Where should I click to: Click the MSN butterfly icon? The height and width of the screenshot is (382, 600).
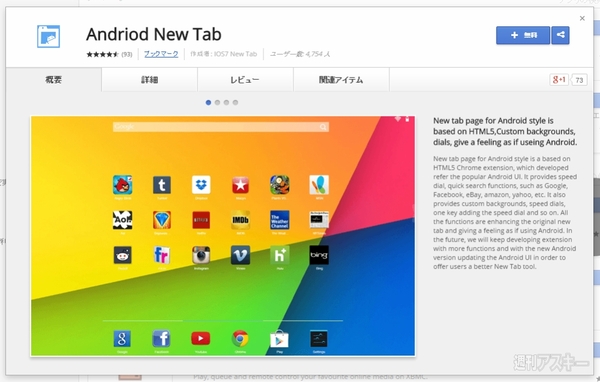point(319,185)
